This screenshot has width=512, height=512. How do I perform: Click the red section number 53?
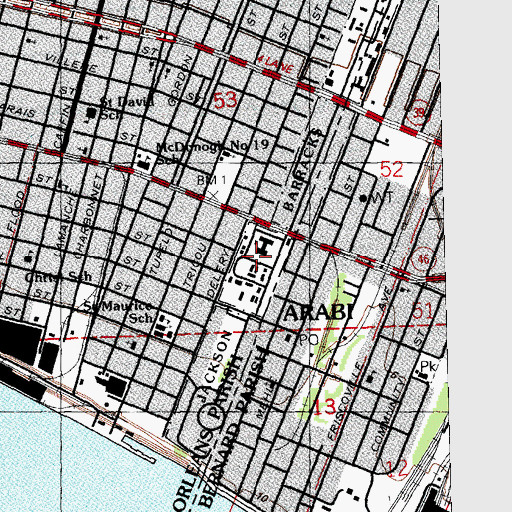pos(225,100)
